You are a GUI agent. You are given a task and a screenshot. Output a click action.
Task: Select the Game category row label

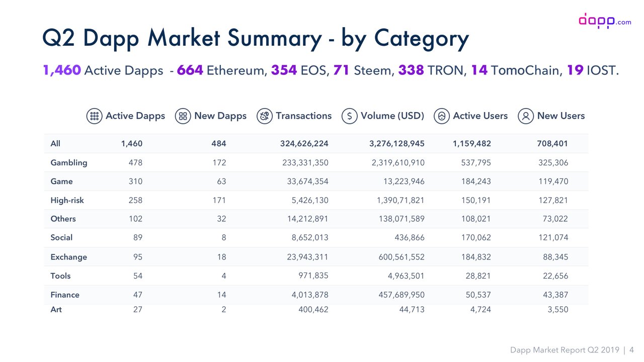pyautogui.click(x=61, y=181)
